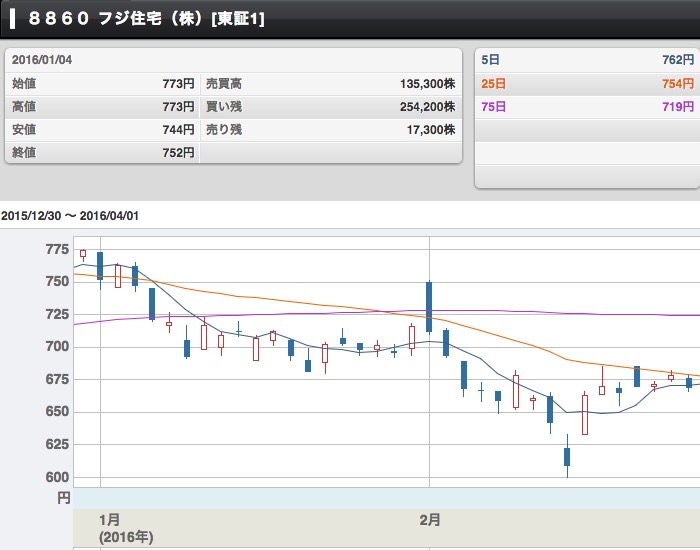Image resolution: width=700 pixels, height=550 pixels.
Task: Select the volume value 135,300株
Action: click(428, 83)
